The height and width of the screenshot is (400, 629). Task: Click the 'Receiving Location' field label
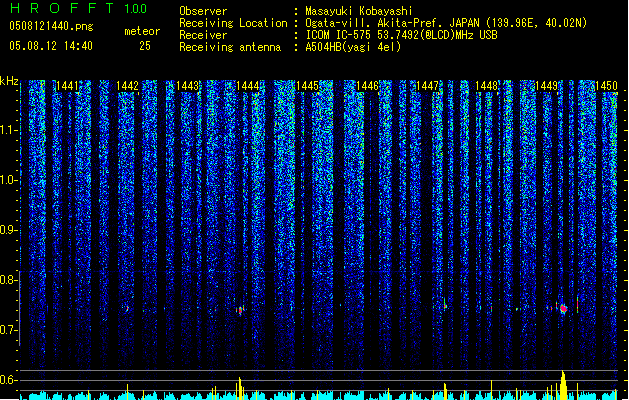[x=233, y=23]
